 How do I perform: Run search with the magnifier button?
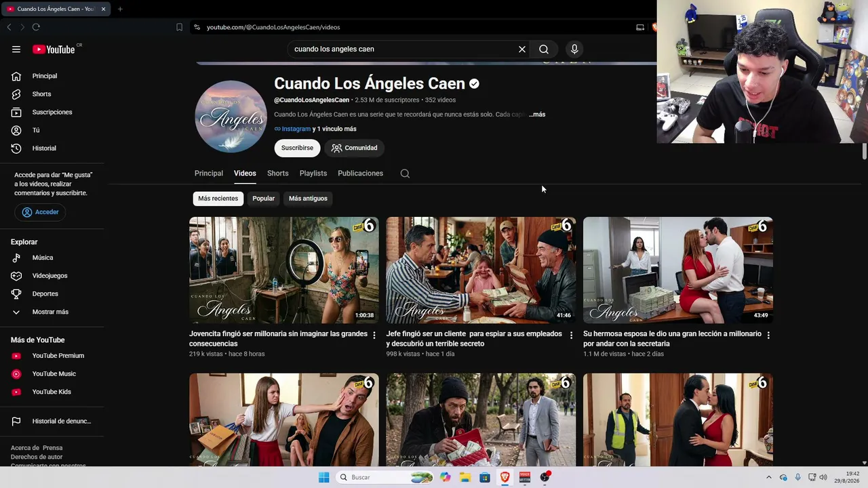click(544, 49)
